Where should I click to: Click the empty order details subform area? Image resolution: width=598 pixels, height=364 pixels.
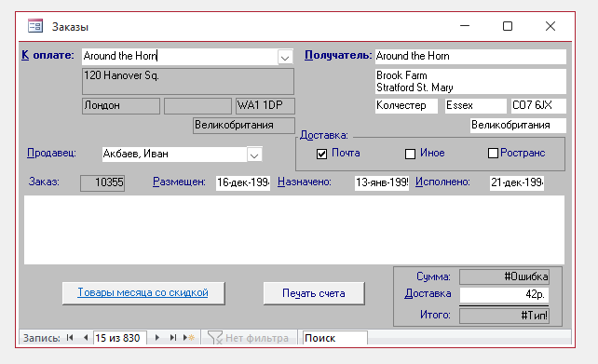pos(294,230)
